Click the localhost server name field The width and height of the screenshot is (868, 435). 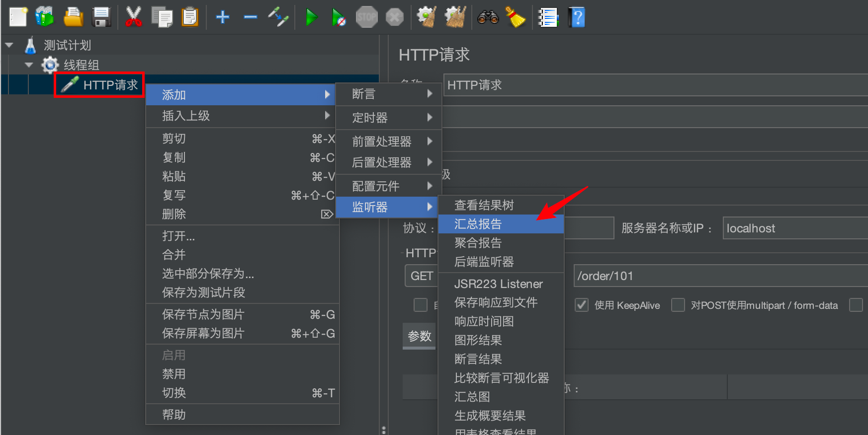click(795, 228)
